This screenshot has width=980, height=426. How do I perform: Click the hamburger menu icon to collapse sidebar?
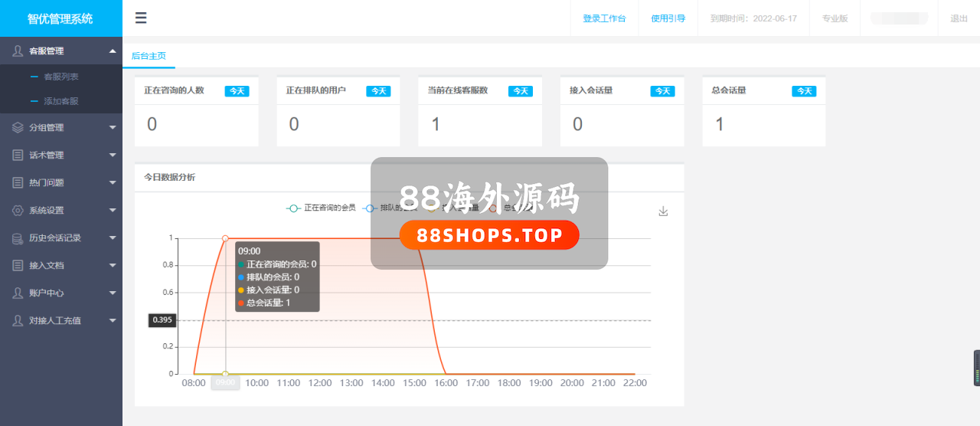[x=141, y=18]
